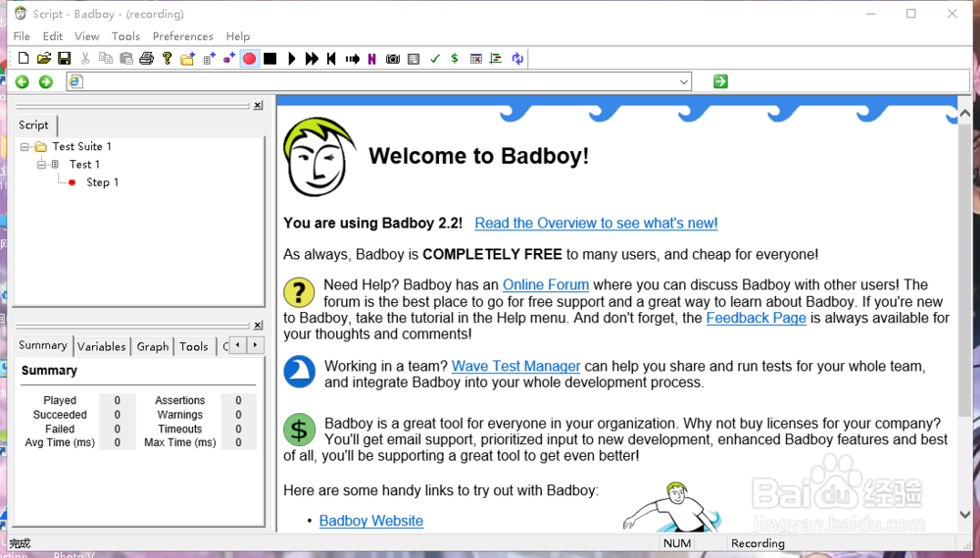Open help via the yellow question mark icon

pos(167,58)
